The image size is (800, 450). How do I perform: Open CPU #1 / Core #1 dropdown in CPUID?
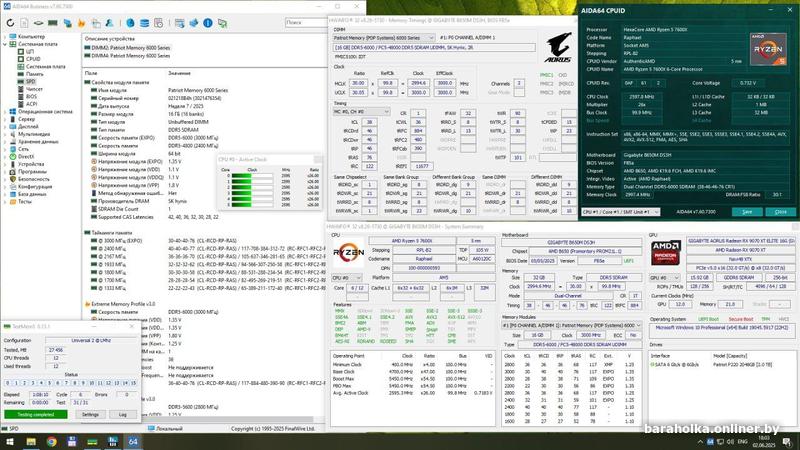(x=621, y=212)
